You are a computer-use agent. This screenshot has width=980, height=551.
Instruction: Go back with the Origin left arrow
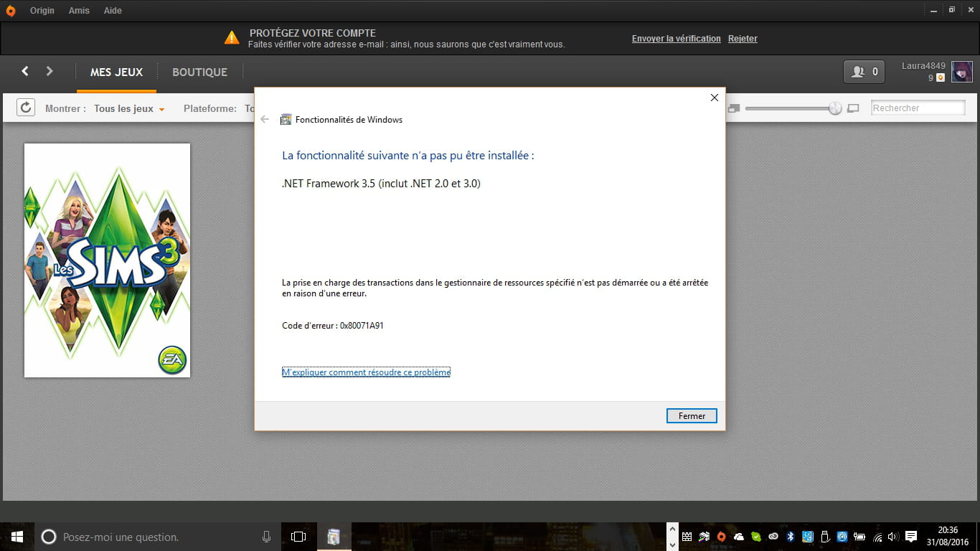coord(25,71)
